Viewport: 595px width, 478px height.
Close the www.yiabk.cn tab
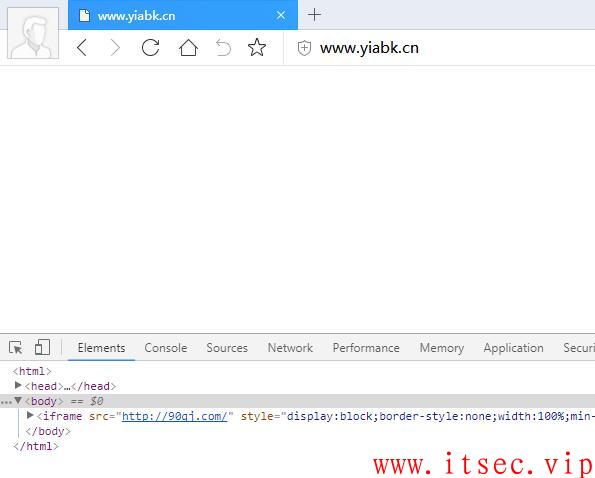pyautogui.click(x=281, y=15)
